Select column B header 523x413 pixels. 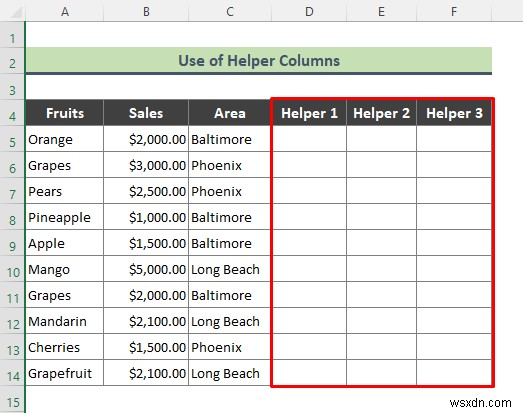[x=146, y=11]
